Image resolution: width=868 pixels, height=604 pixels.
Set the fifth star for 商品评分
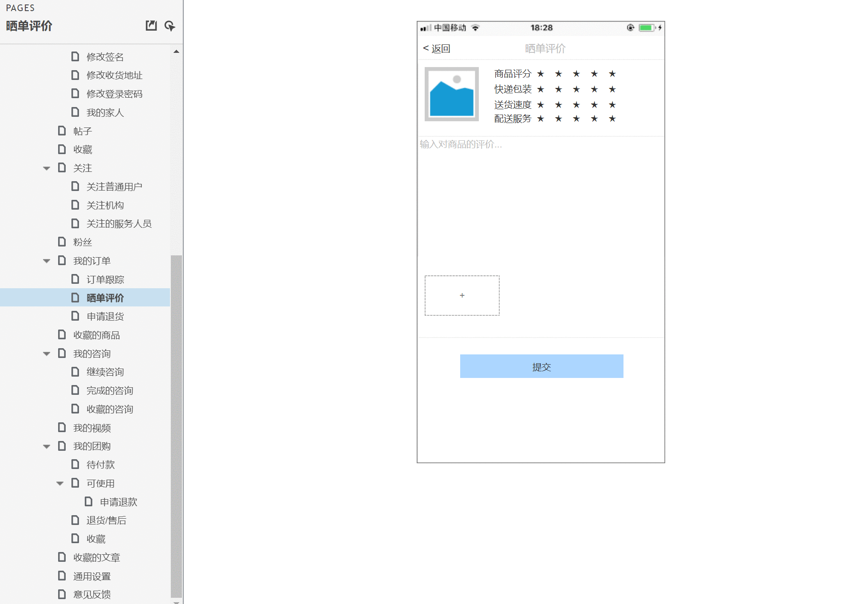(612, 74)
